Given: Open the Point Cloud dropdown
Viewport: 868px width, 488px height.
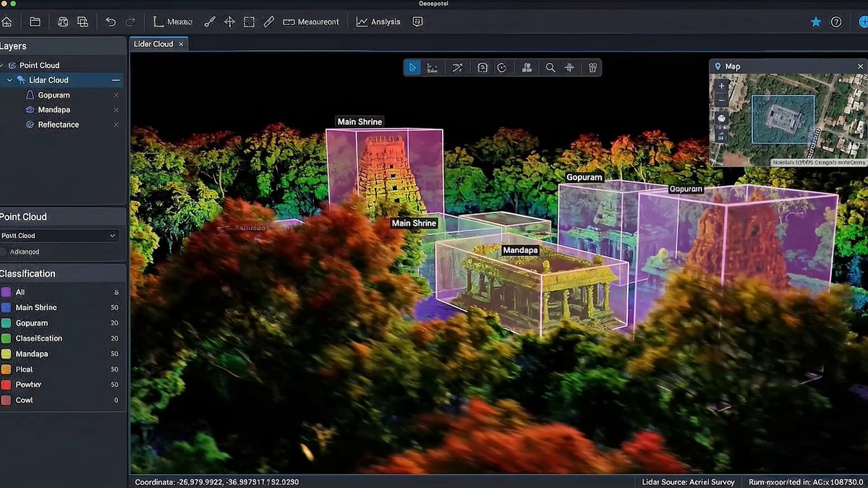Looking at the screenshot, I should pyautogui.click(x=59, y=236).
